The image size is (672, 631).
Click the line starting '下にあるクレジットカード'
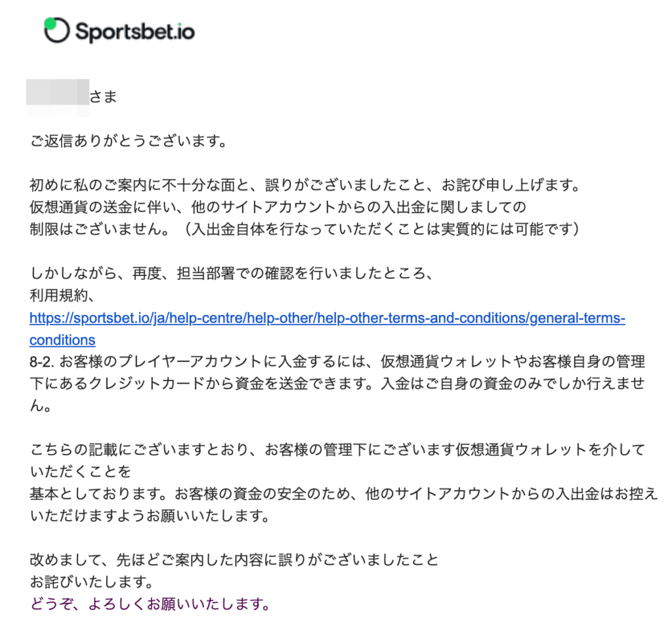tap(337, 384)
